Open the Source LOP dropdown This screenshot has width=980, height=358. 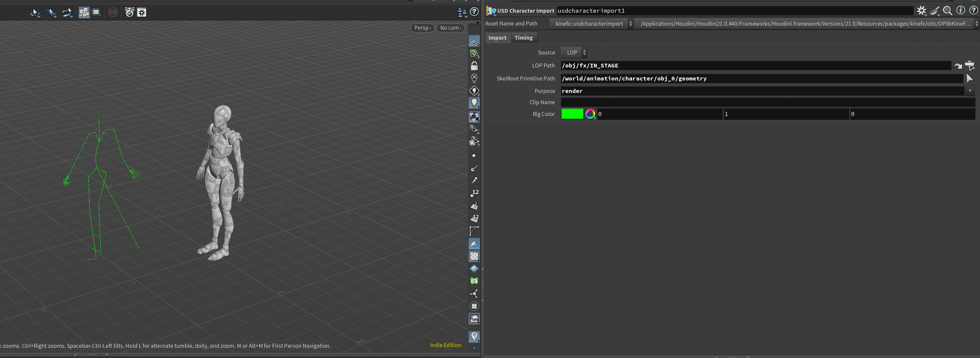click(x=574, y=52)
